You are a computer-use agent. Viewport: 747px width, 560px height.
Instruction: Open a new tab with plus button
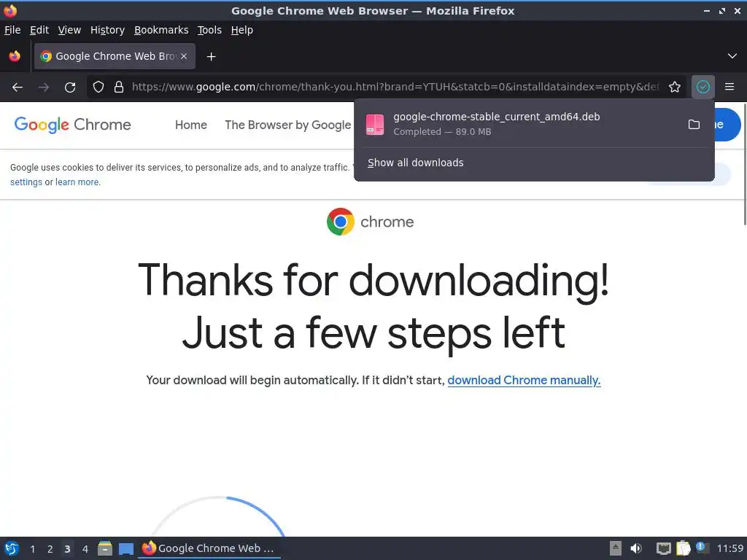211,57
